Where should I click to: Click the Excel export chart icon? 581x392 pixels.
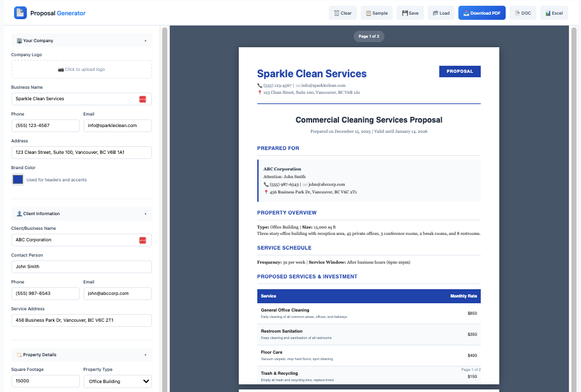pyautogui.click(x=547, y=12)
